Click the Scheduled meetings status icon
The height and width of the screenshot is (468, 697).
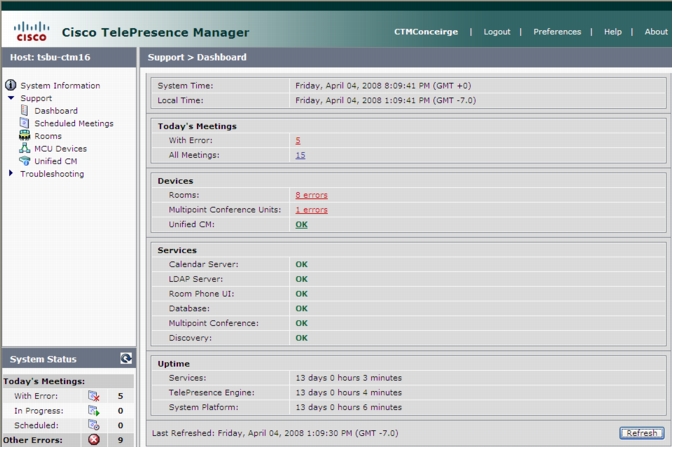(x=93, y=425)
